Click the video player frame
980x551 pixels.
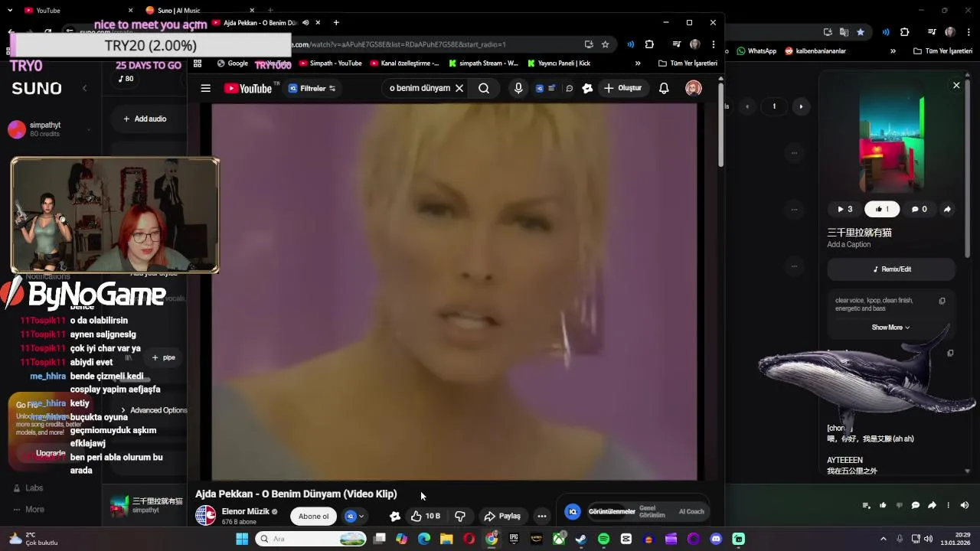[x=454, y=292]
